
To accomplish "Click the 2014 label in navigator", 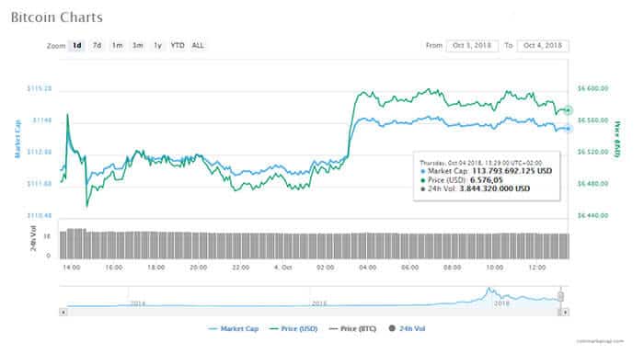I will (x=138, y=303).
